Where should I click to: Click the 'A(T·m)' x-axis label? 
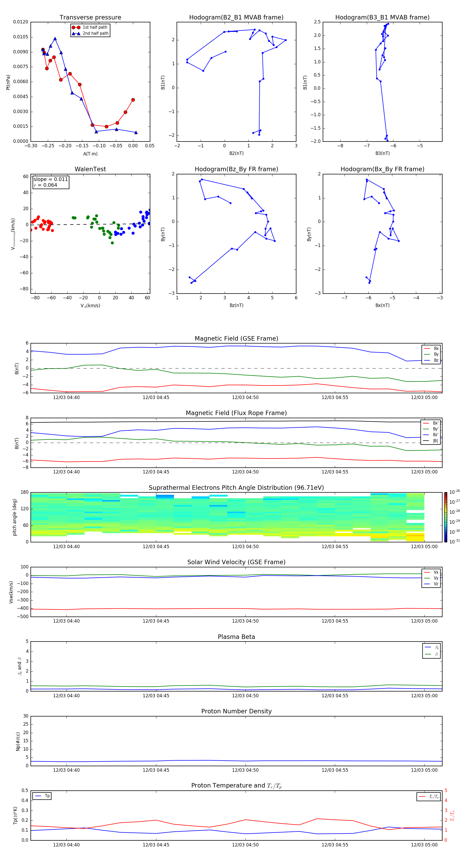[90, 154]
